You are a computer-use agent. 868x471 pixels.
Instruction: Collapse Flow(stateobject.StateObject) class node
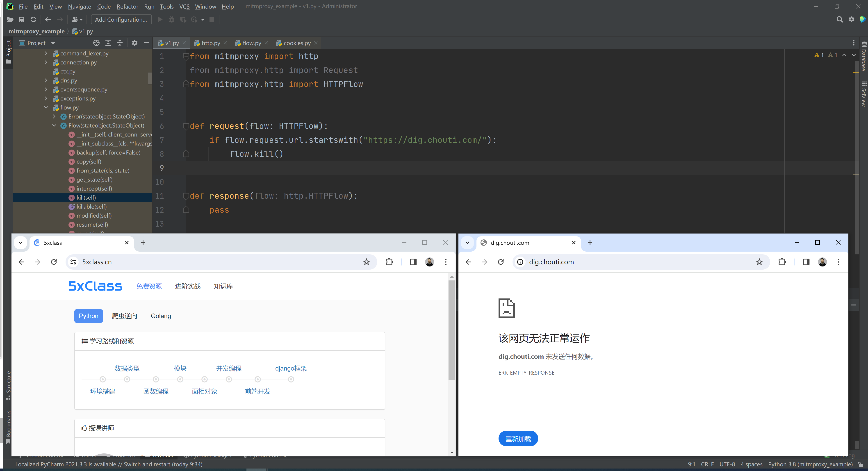point(54,125)
